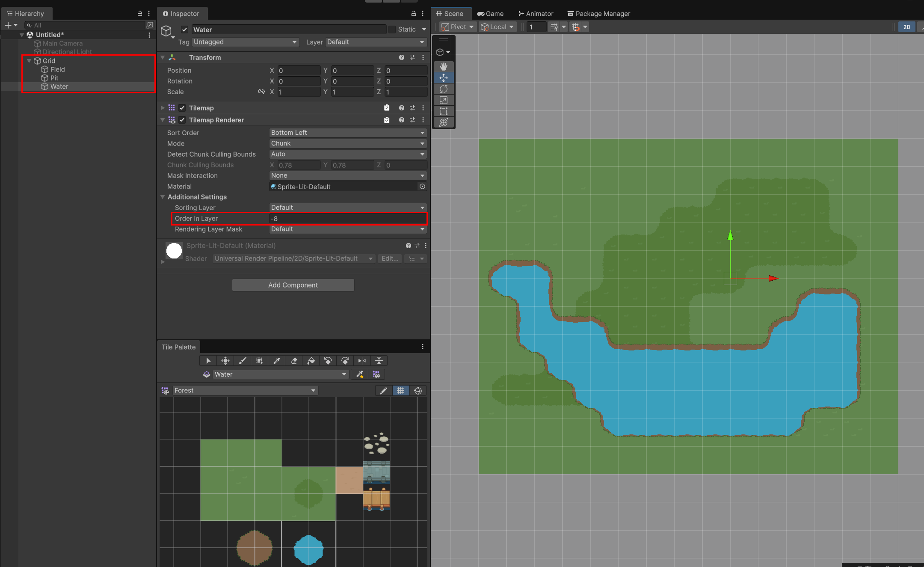924x567 pixels.
Task: Expand the Tilemap component foldout
Action: coord(163,108)
